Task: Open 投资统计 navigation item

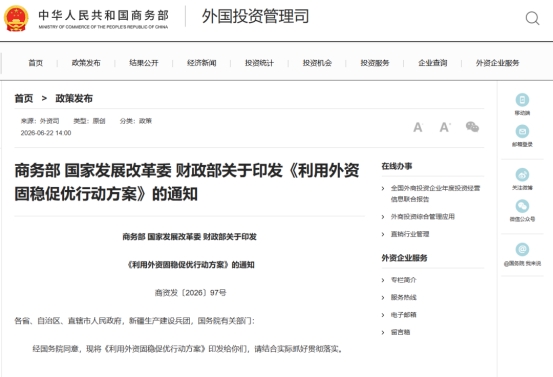Action: pyautogui.click(x=259, y=63)
